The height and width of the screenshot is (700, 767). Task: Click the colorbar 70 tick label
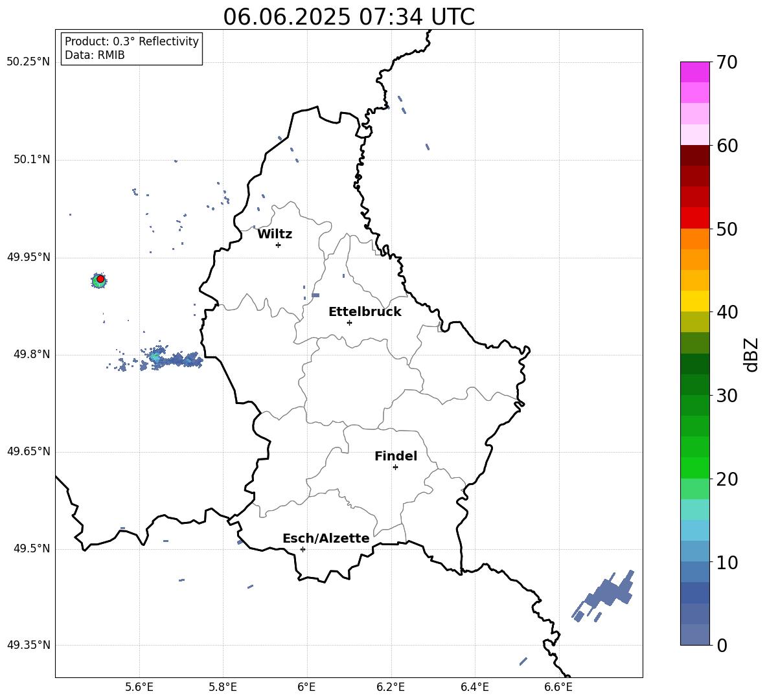click(x=727, y=62)
